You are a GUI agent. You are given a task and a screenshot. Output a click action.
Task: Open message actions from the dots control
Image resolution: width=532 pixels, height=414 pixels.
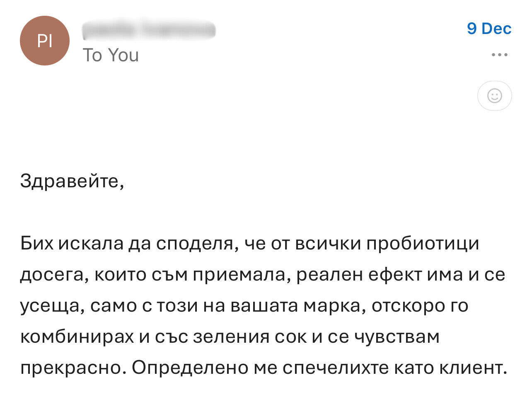[x=498, y=54]
